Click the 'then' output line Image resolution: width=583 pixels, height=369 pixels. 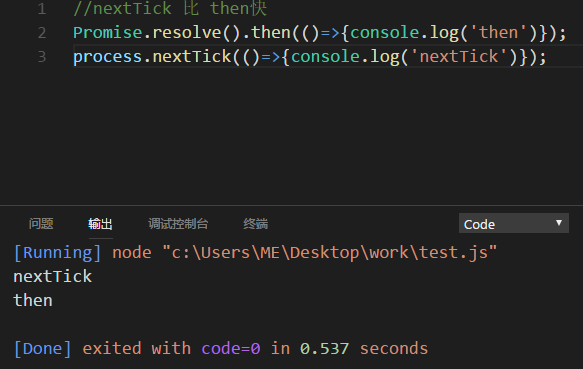coord(33,301)
